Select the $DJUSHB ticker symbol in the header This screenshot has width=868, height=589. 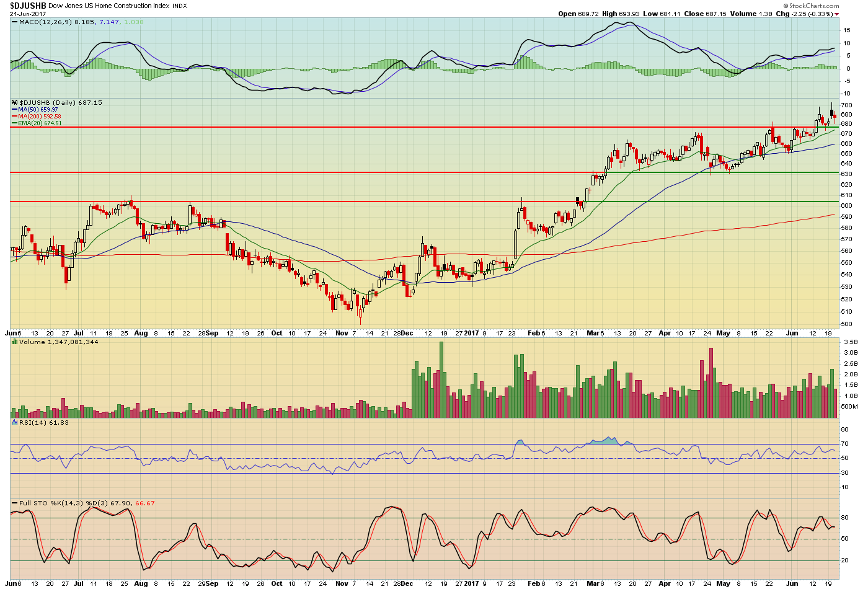[28, 6]
